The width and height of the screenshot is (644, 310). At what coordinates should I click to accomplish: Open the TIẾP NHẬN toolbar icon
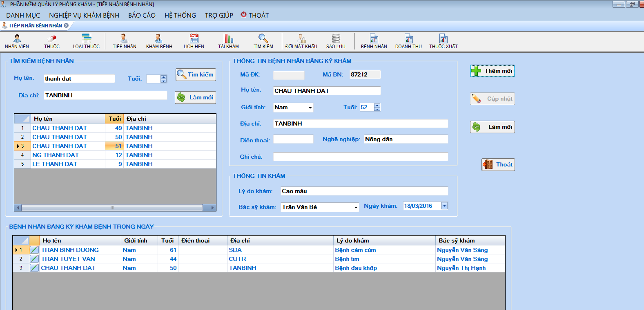coord(125,41)
